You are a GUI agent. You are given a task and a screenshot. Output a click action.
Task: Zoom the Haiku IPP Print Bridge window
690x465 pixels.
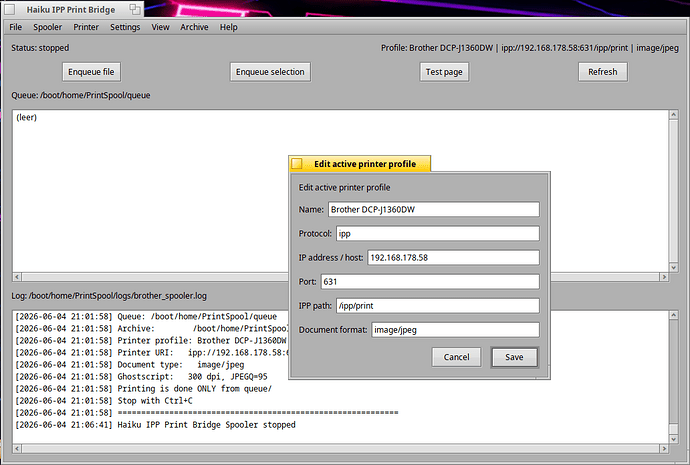point(135,9)
